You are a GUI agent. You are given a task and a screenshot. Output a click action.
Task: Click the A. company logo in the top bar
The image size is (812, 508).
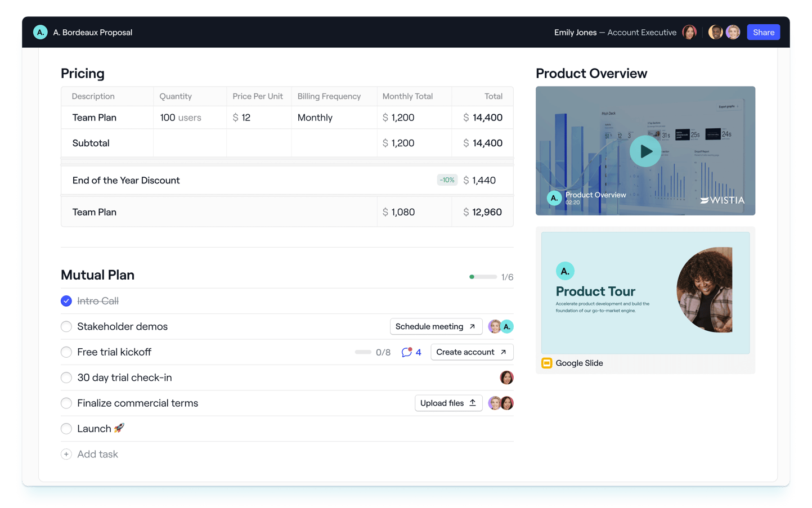40,32
